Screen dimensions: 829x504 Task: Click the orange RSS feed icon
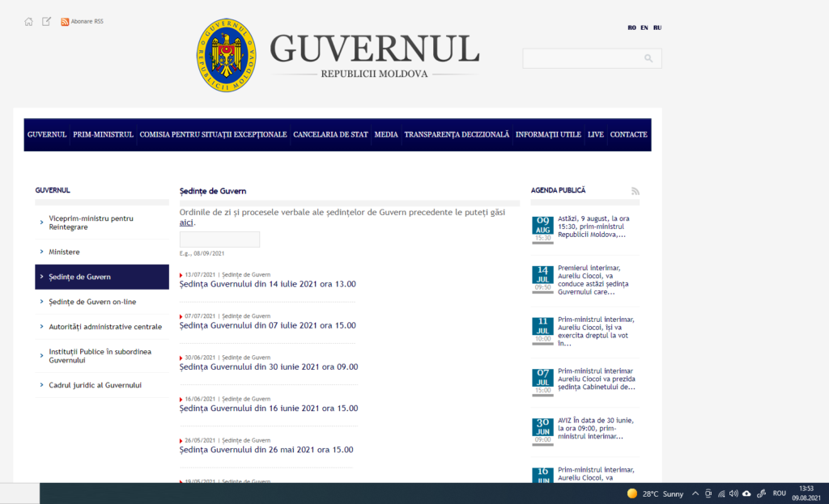point(65,22)
